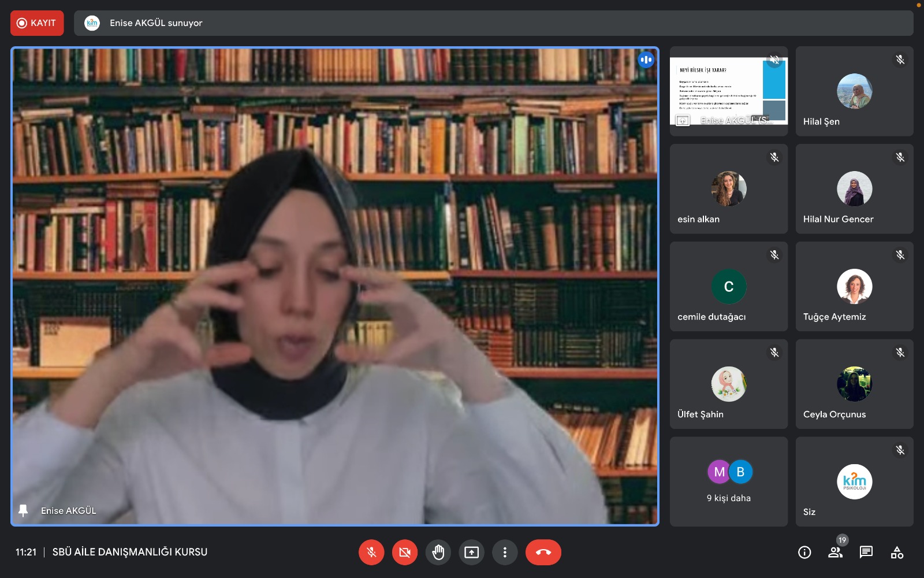Show the participants list
This screenshot has width=924, height=578.
point(835,553)
